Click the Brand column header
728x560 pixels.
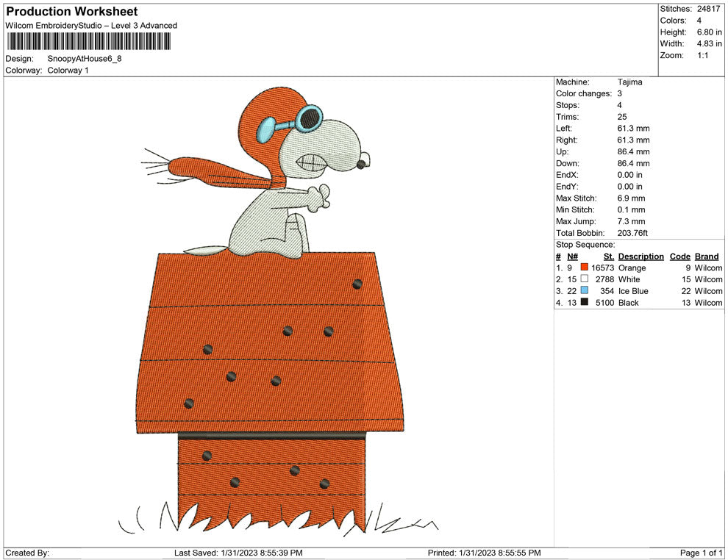(706, 256)
